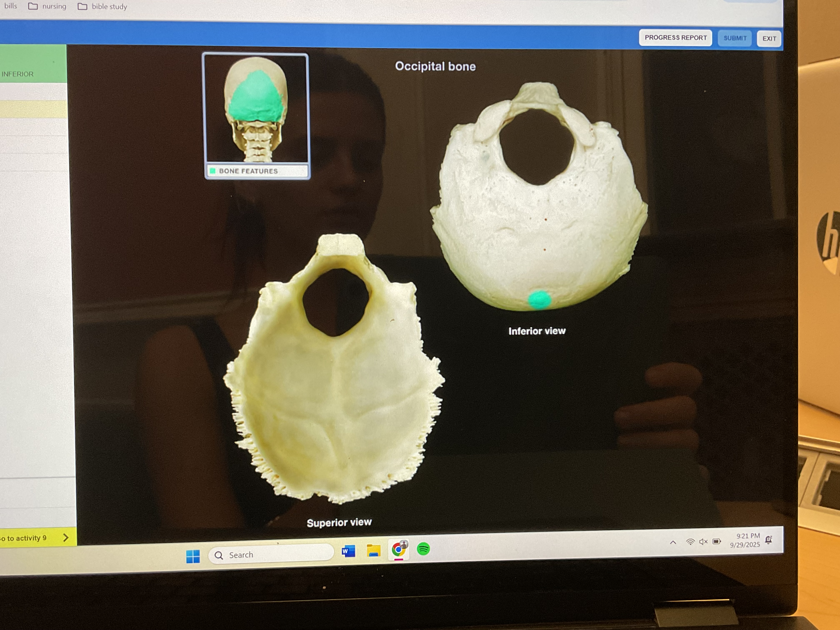Select the INFERIOR tab in sidebar
This screenshot has width=840, height=630.
[x=17, y=74]
